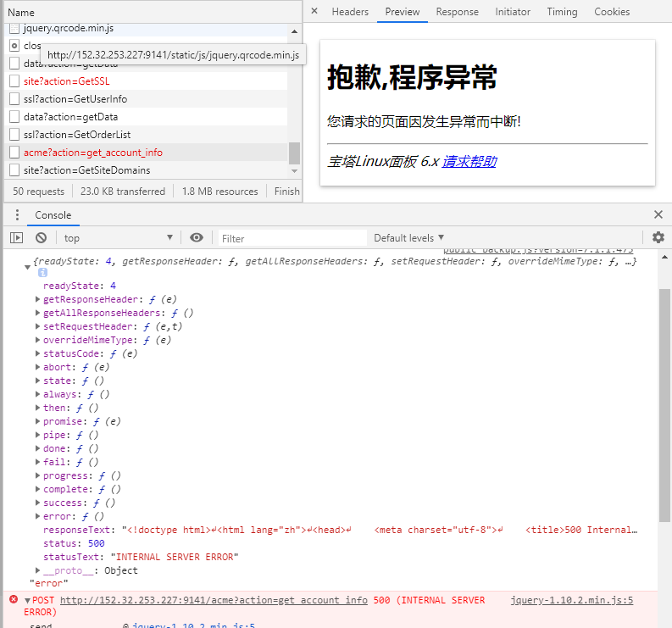Expand the __proto__ Object entry
Image resolution: width=672 pixels, height=628 pixels.
pyautogui.click(x=38, y=570)
